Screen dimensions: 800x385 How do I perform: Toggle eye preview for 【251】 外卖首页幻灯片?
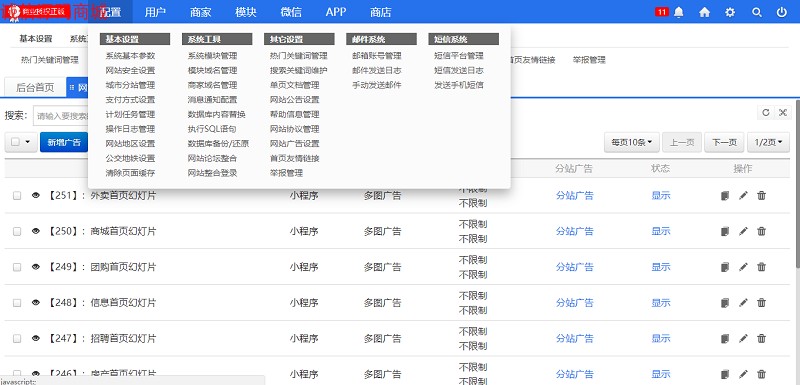[x=36, y=195]
